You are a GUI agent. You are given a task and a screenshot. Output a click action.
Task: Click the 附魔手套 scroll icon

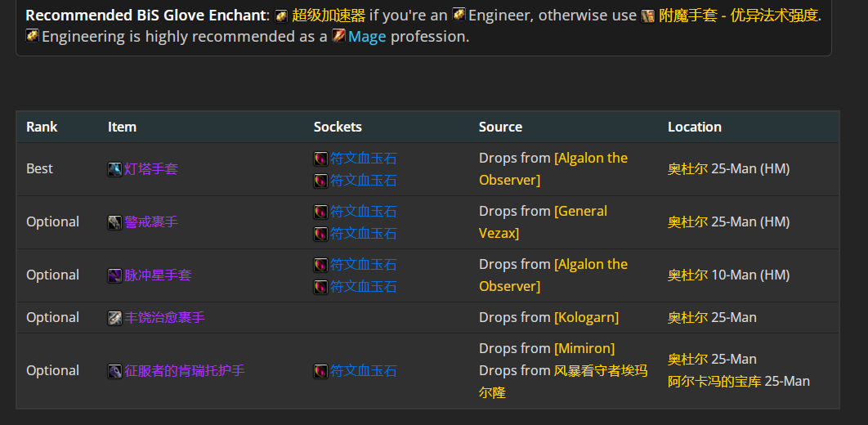click(x=648, y=16)
